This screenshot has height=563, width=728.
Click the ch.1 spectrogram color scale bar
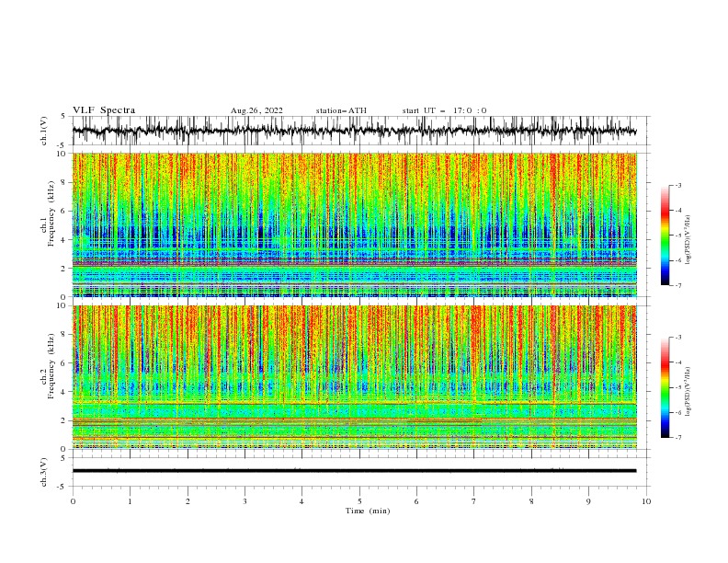pyautogui.click(x=665, y=236)
